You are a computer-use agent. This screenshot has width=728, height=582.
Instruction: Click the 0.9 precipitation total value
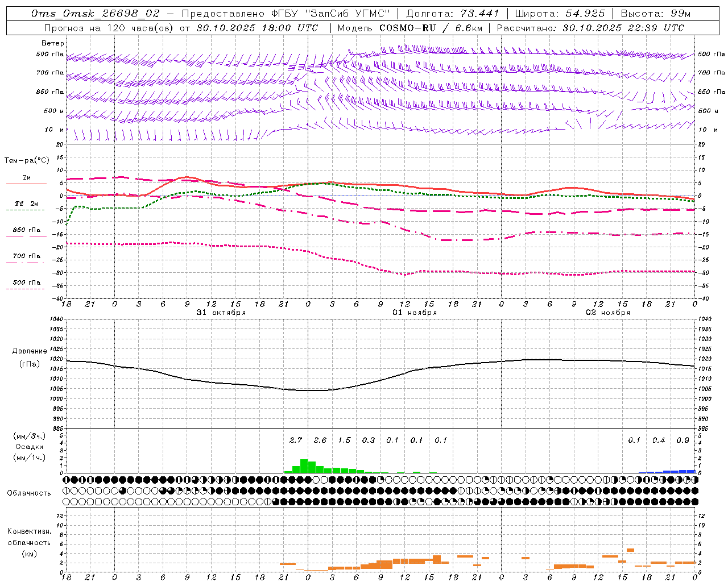tap(683, 440)
